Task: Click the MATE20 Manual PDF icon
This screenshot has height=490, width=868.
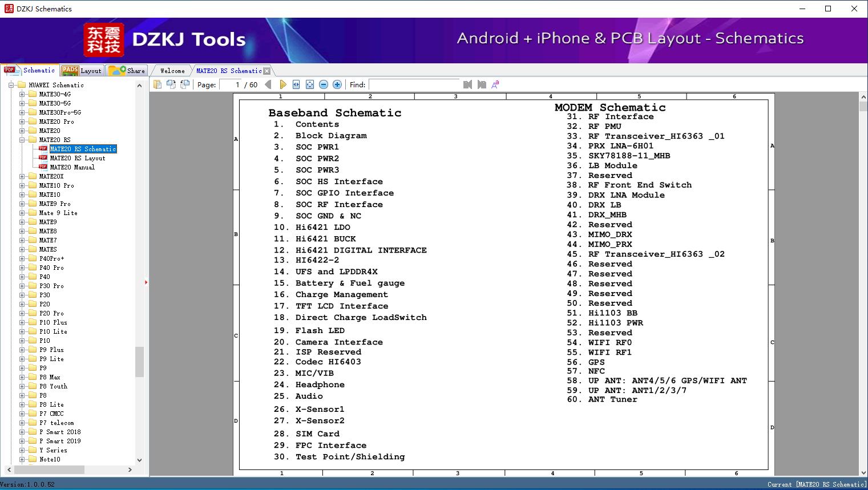Action: pyautogui.click(x=43, y=167)
